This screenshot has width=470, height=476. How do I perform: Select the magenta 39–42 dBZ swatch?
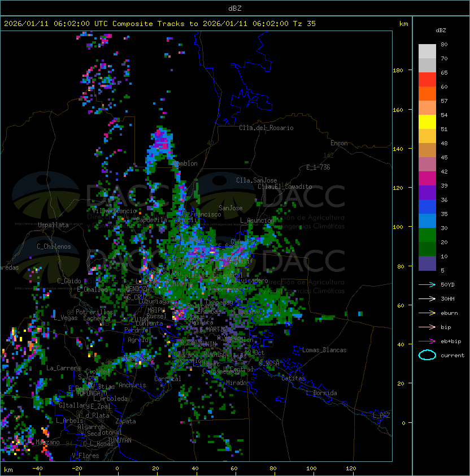click(x=427, y=179)
